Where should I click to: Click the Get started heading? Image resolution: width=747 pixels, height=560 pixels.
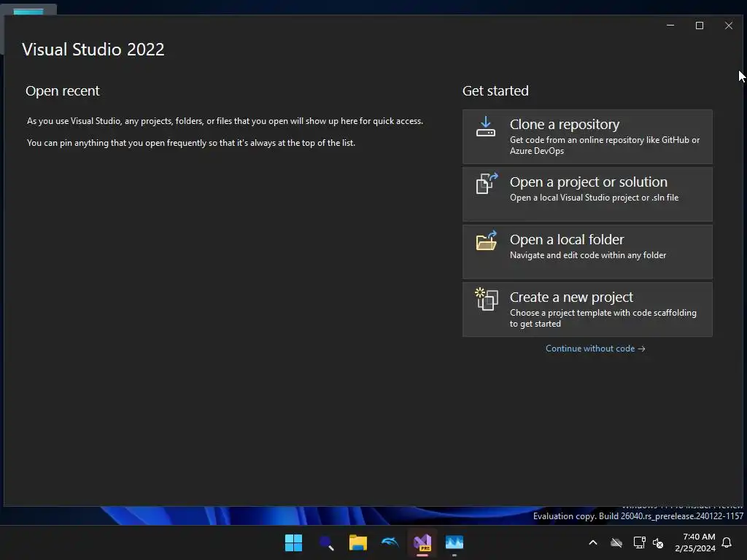pyautogui.click(x=495, y=91)
